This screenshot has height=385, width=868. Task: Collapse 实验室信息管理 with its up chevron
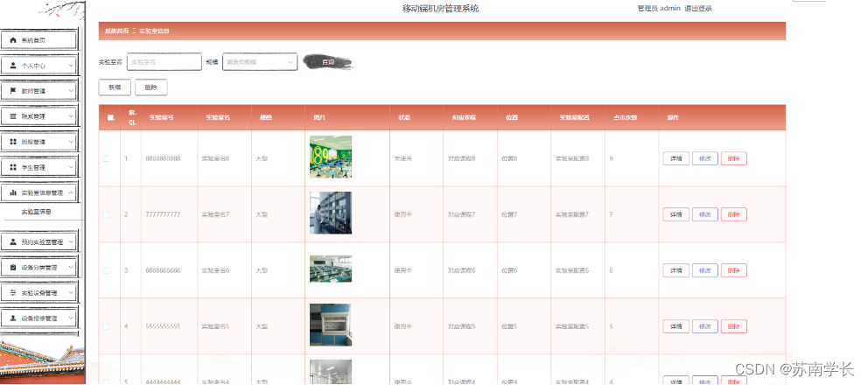coord(71,192)
